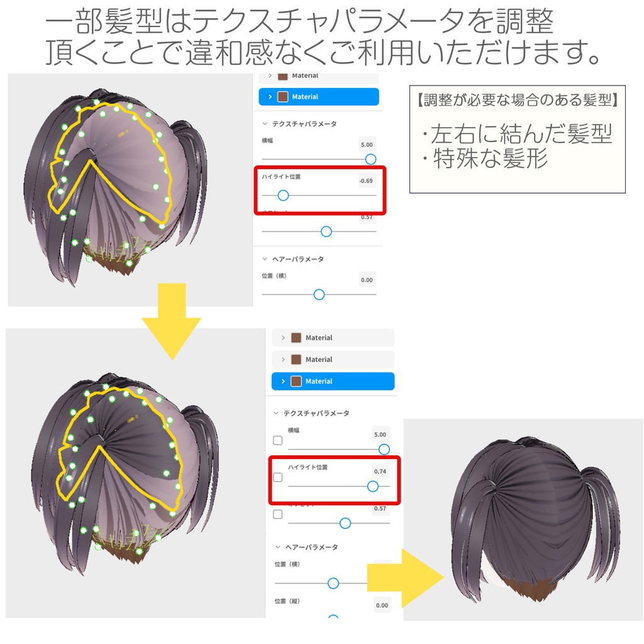Image resolution: width=644 pixels, height=644 pixels.
Task: Click the ハイライト位置 slider handle set to 0.74
Action: click(372, 486)
